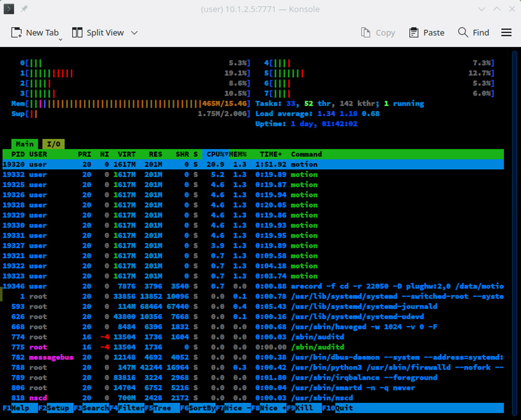The height and width of the screenshot is (420, 521).
Task: Select process row PID 19325
Action: [253, 185]
